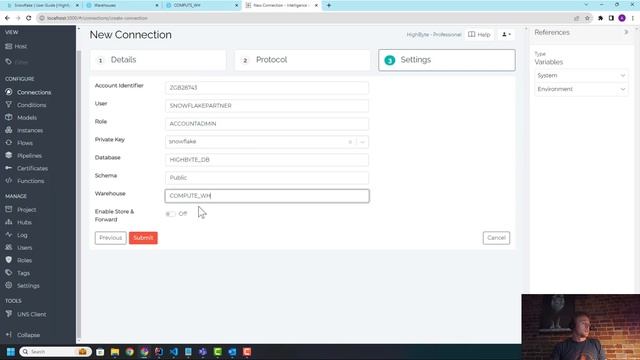Expand the Environment variables dropdown
The width and height of the screenshot is (640, 360).
coord(581,89)
